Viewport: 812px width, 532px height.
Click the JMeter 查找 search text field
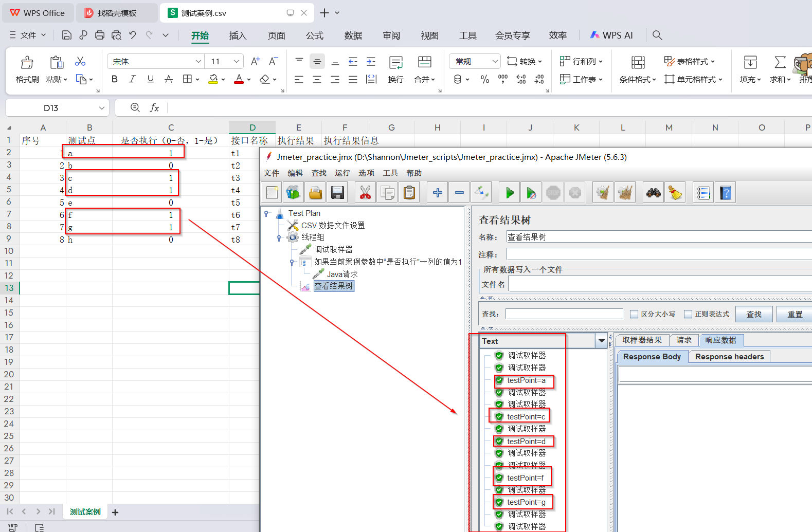pos(564,314)
